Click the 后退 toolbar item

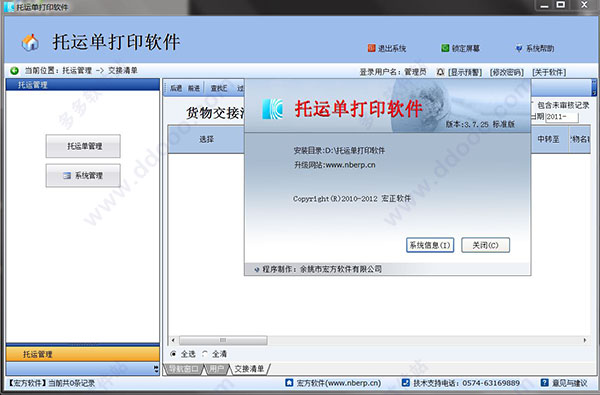[176, 88]
